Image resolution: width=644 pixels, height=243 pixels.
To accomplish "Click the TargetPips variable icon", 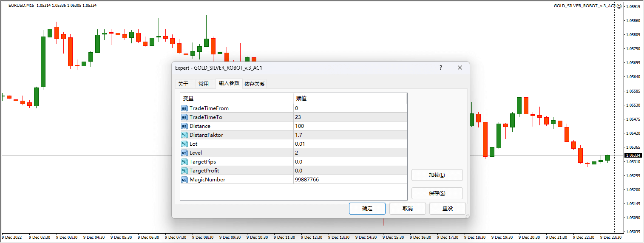I will 184,162.
